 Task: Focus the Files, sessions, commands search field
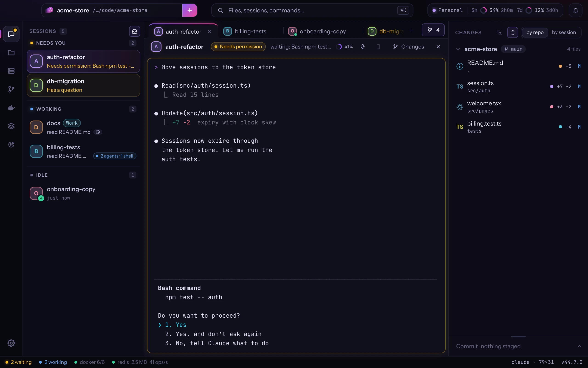(312, 11)
